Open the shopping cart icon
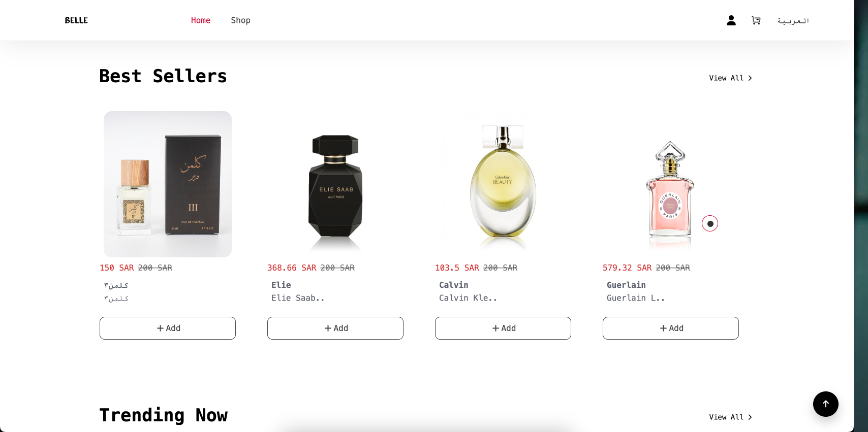This screenshot has height=432, width=868. coord(756,20)
